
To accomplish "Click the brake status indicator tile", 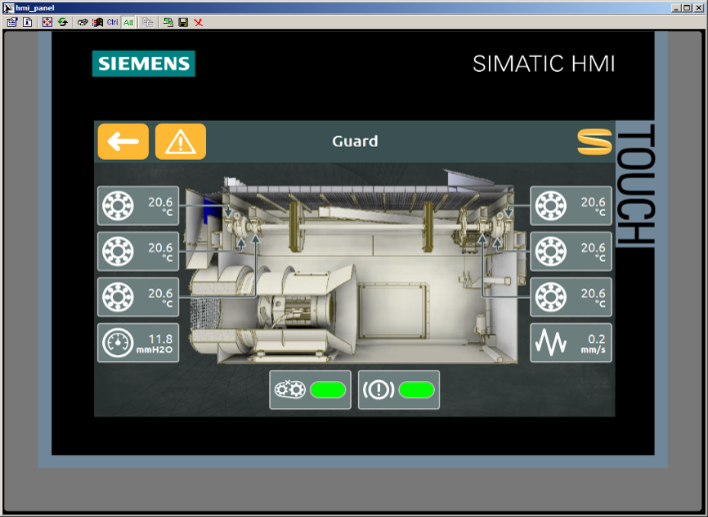I will [399, 390].
